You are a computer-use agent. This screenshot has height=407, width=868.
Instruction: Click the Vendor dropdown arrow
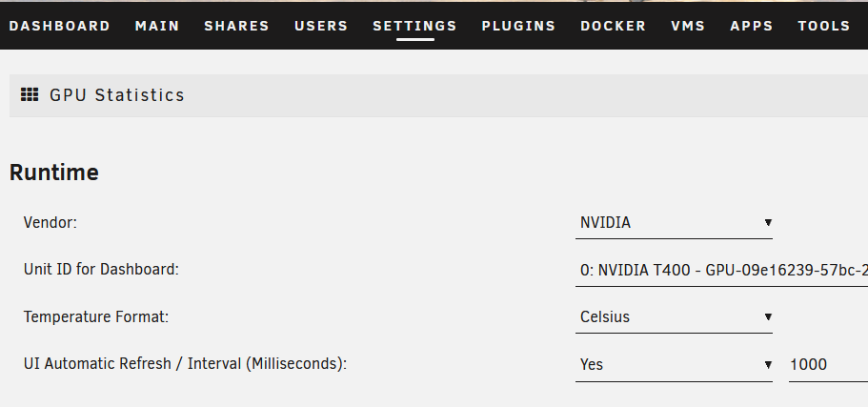click(x=768, y=223)
